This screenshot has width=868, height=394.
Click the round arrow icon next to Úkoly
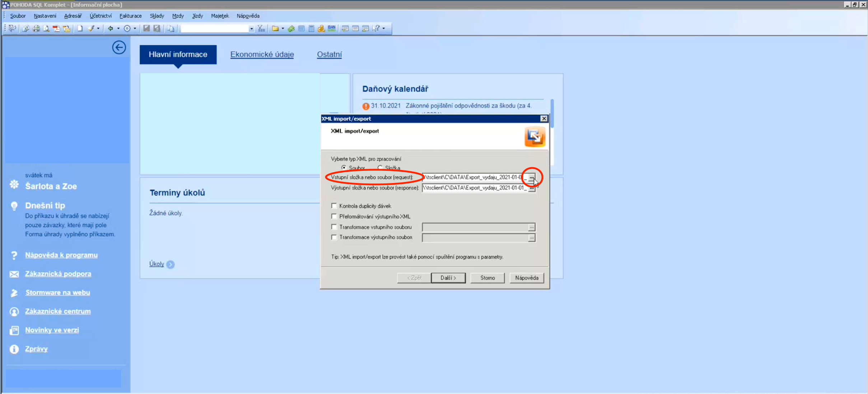click(171, 264)
